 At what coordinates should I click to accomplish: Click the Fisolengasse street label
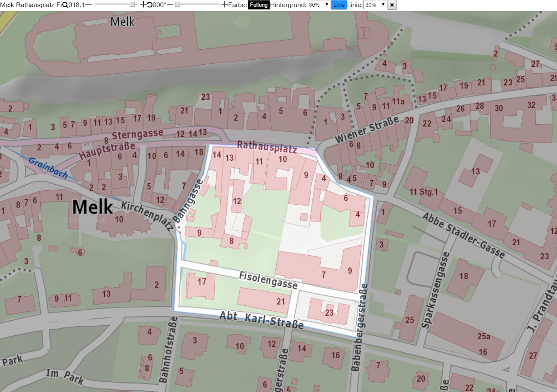(268, 281)
